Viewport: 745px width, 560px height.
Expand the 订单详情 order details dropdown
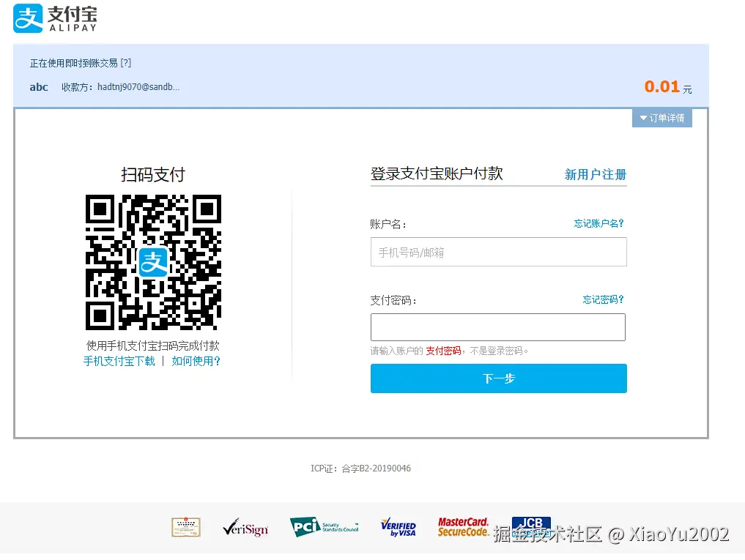[661, 118]
